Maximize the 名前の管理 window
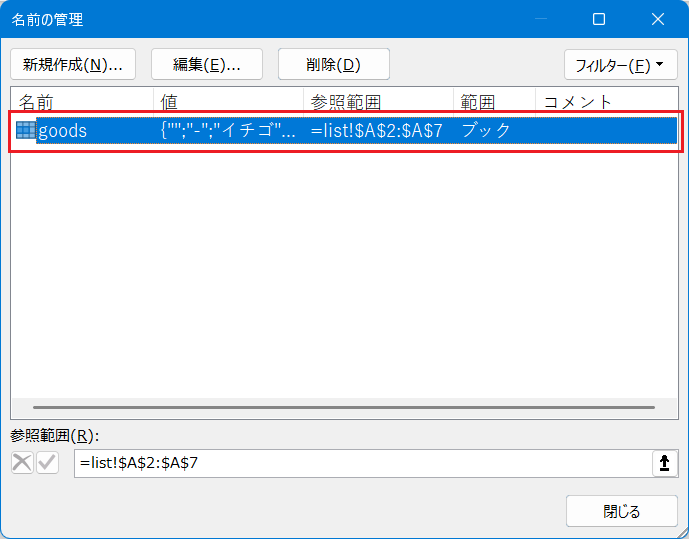This screenshot has height=539, width=689. pyautogui.click(x=599, y=19)
